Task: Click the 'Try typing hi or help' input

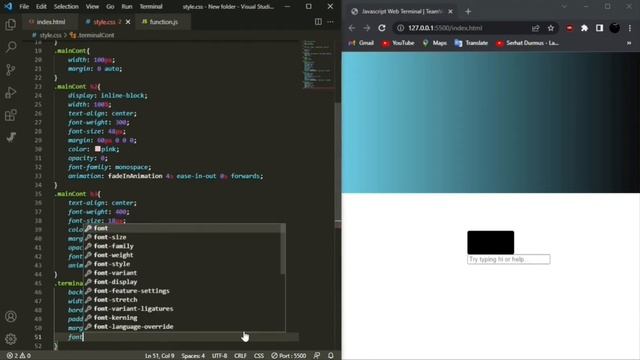Action: pyautogui.click(x=509, y=259)
